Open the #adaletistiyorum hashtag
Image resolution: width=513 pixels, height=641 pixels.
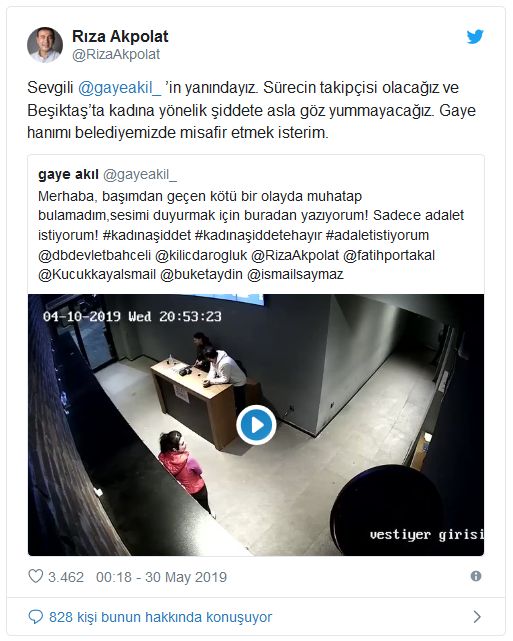point(377,235)
